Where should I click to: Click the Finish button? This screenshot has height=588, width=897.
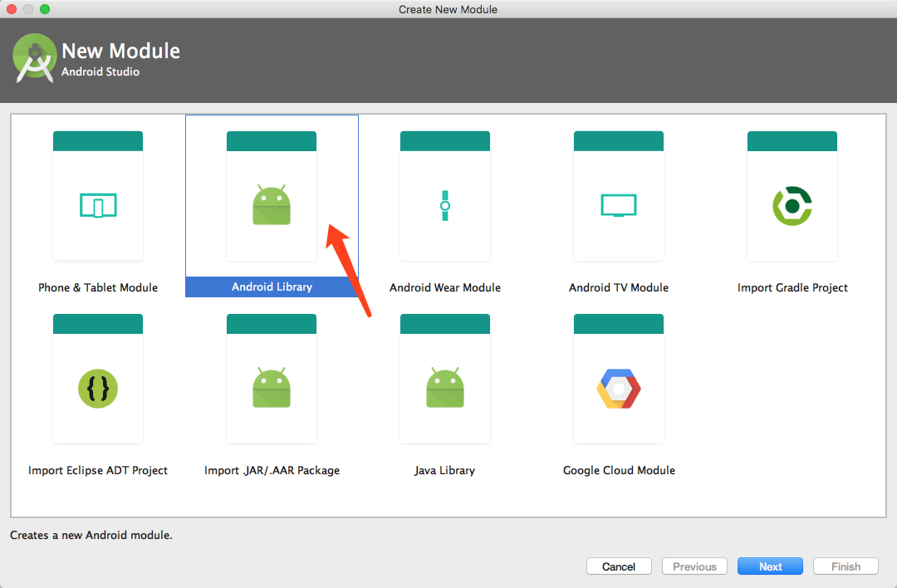click(846, 566)
